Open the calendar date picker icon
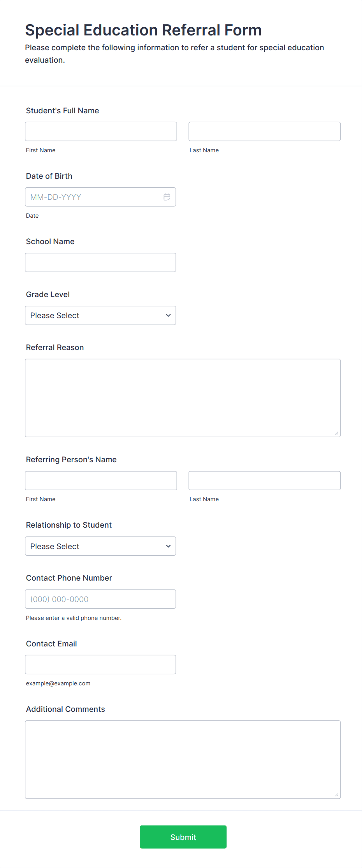The image size is (362, 868). [167, 197]
